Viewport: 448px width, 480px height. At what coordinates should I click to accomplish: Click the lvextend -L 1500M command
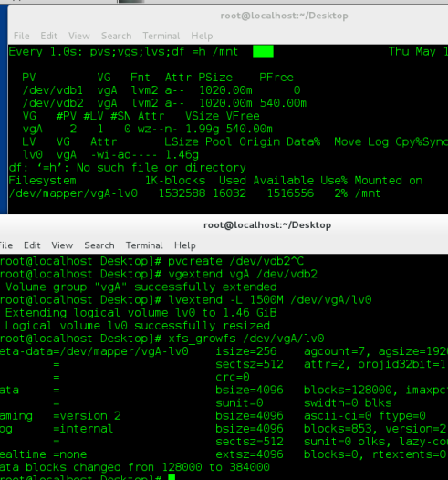270,300
